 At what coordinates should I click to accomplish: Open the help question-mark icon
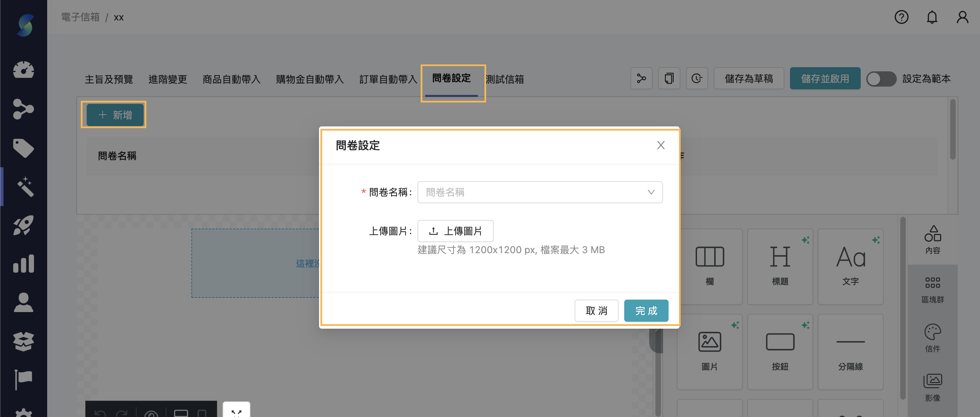pyautogui.click(x=901, y=17)
